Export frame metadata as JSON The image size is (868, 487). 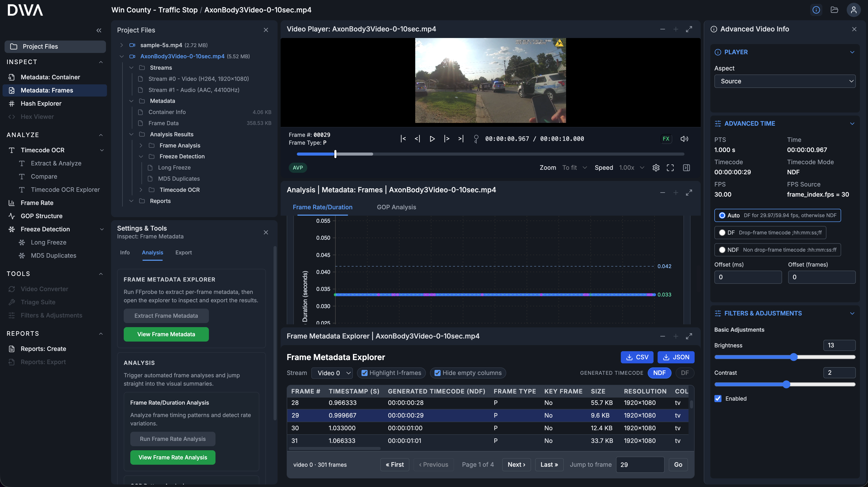coord(676,357)
